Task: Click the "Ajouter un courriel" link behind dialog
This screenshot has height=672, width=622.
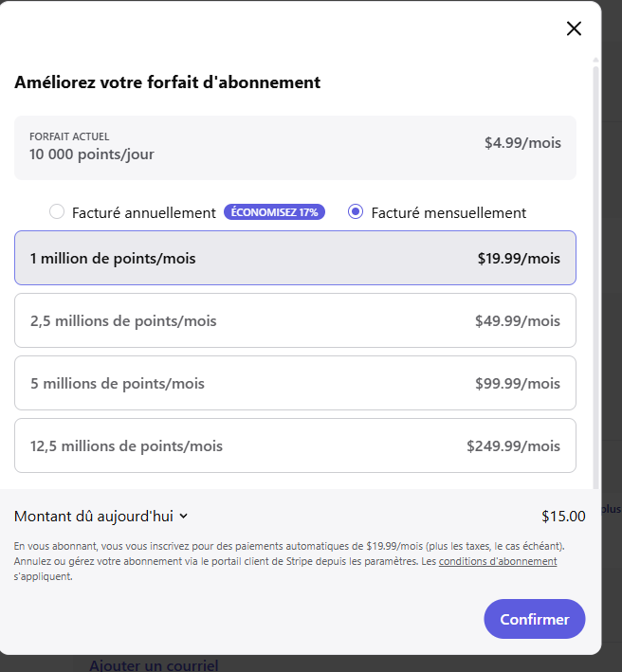Action: [x=154, y=665]
